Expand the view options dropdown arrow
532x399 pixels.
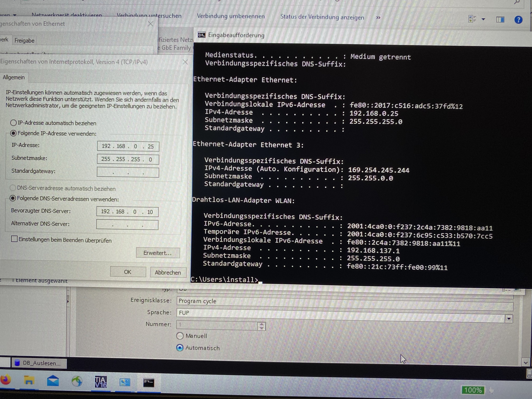(483, 19)
